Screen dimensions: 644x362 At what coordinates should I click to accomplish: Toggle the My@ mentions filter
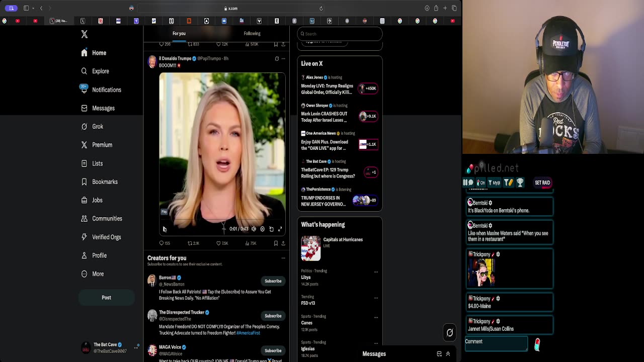(x=495, y=183)
